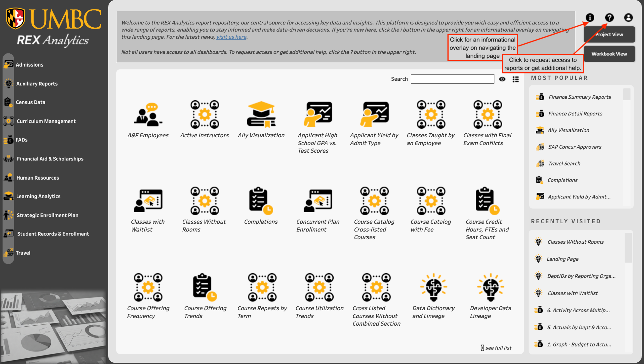This screenshot has width=644, height=364.
Task: Open Learning Analytics category
Action: point(38,196)
